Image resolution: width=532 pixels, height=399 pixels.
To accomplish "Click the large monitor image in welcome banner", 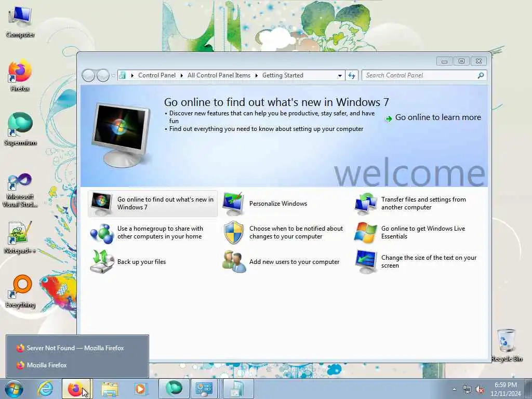I will [121, 135].
